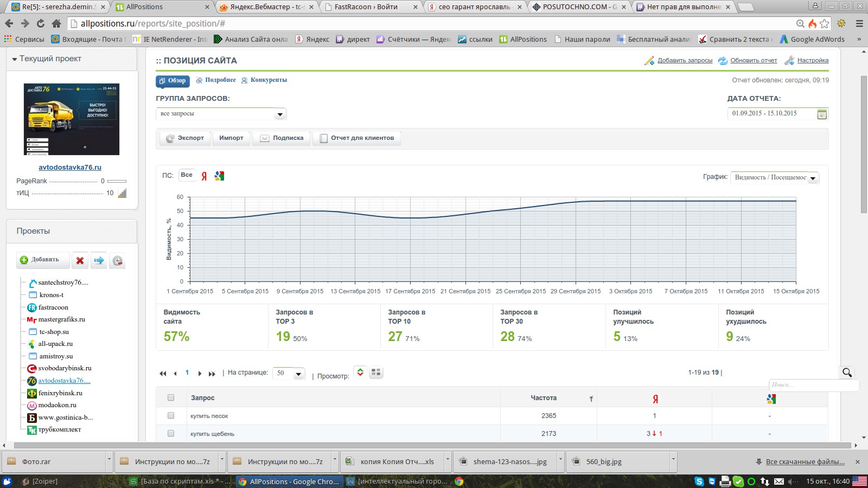Select svobodarybinsk.ru project in tree
This screenshot has height=488, width=868.
[65, 368]
